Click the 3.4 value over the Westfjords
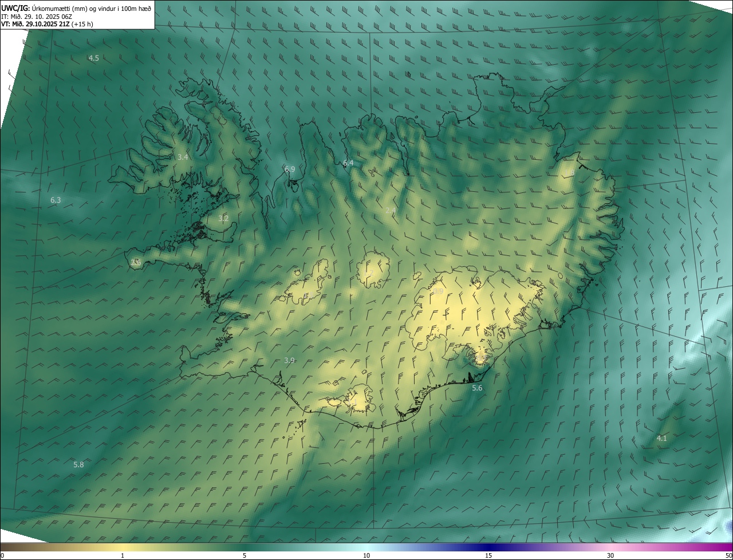Viewport: 733px width, 560px height. 183,157
